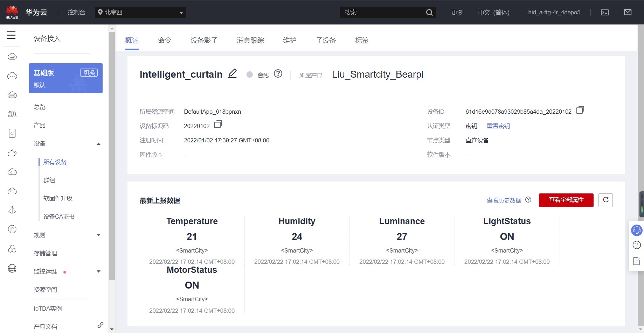Open 总览 in sidebar
The height and width of the screenshot is (333, 644).
click(40, 107)
